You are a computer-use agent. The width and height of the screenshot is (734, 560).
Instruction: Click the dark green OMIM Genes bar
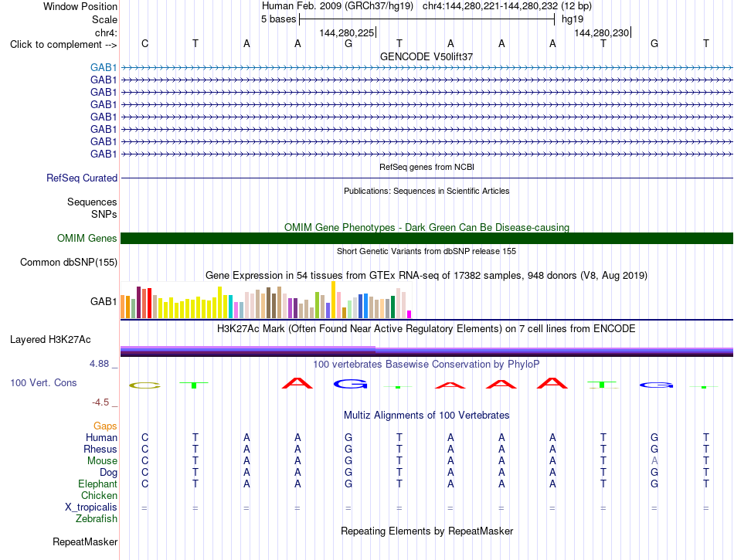click(x=426, y=238)
